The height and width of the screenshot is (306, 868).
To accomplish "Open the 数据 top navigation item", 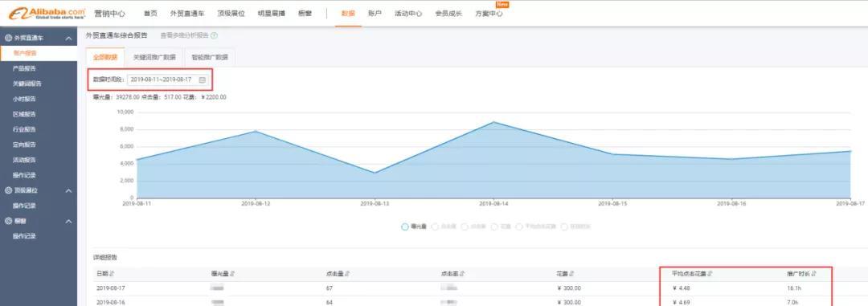I will [x=348, y=14].
